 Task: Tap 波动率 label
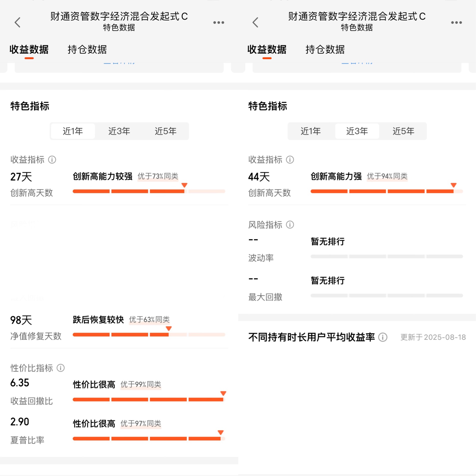coord(261,258)
